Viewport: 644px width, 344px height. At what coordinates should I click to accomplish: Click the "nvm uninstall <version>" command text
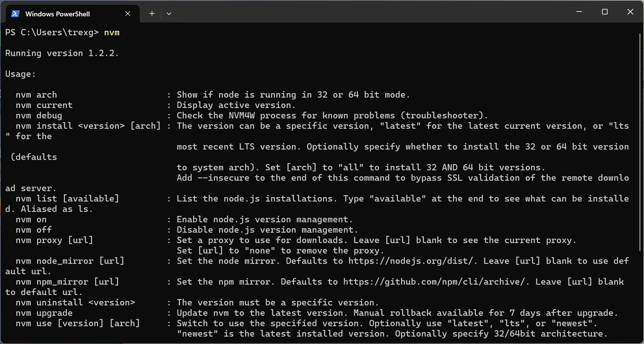point(75,303)
